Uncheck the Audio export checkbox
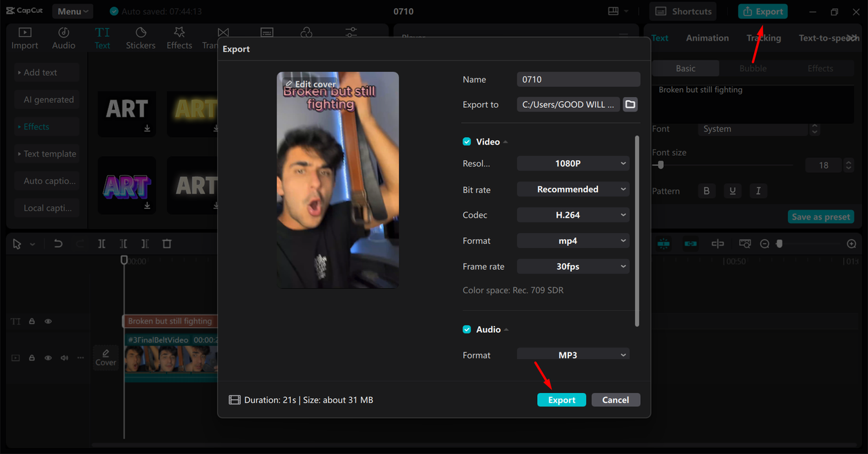 pyautogui.click(x=467, y=329)
